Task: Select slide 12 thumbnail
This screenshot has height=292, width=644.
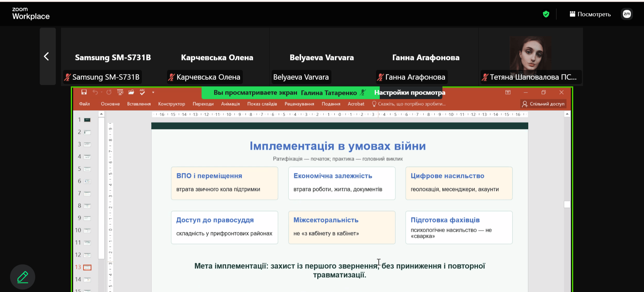Action: tap(87, 255)
